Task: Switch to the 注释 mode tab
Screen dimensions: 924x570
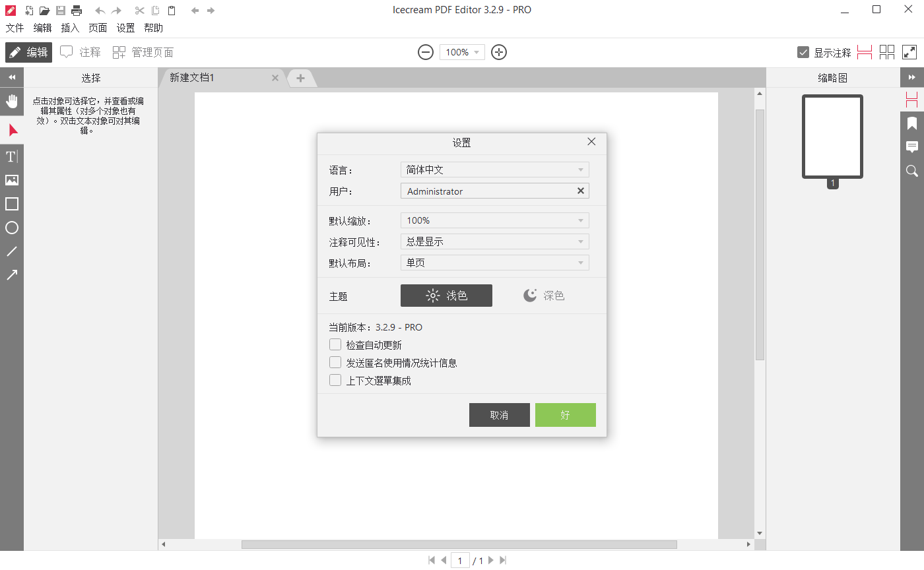Action: click(80, 51)
